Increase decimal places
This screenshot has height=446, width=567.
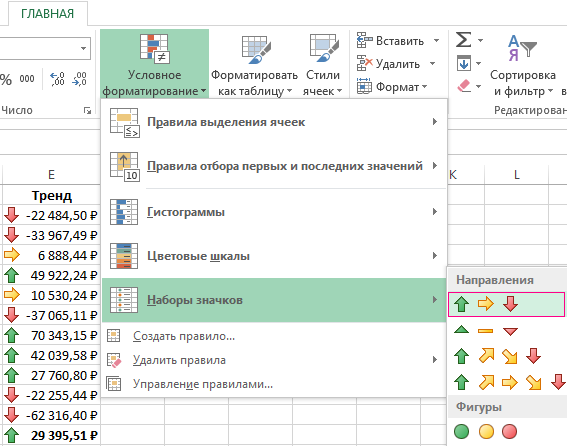point(57,79)
